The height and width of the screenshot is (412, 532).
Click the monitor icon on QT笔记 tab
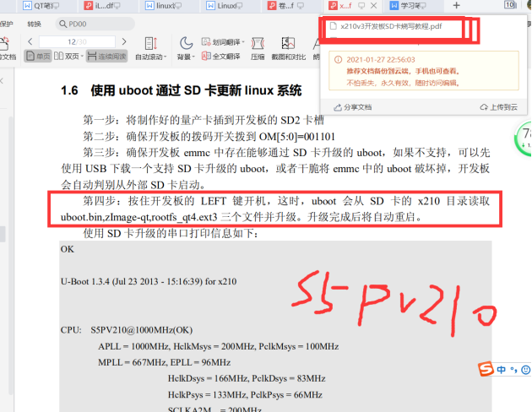(x=55, y=5)
